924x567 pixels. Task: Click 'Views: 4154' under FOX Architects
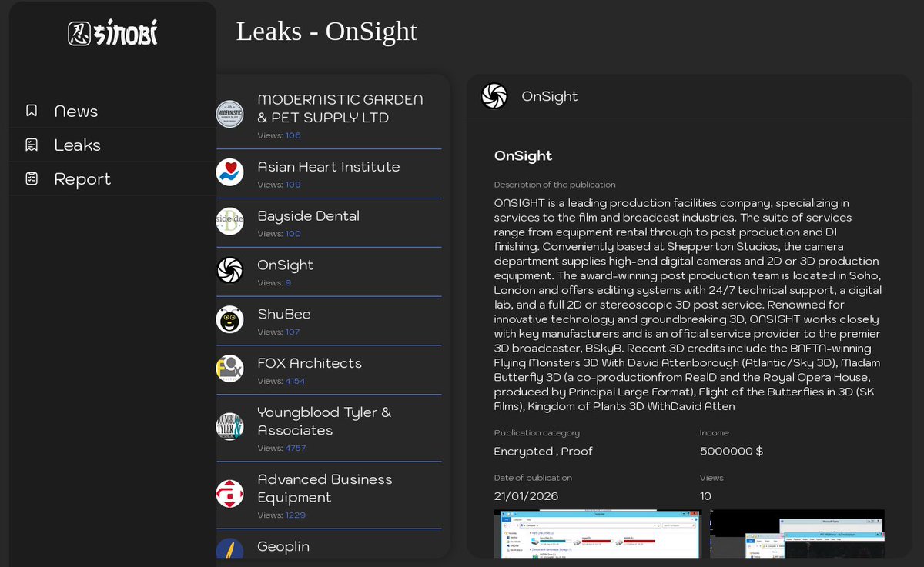pyautogui.click(x=281, y=381)
